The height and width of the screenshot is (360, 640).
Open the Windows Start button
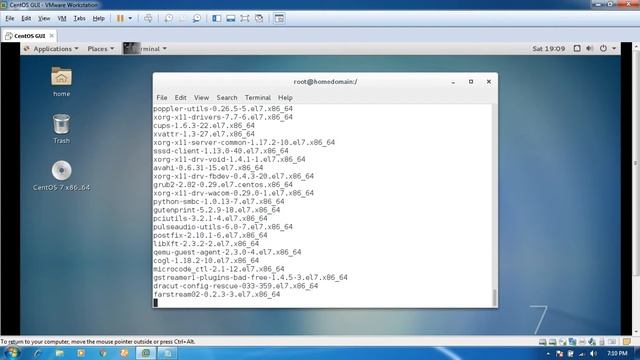click(12, 353)
